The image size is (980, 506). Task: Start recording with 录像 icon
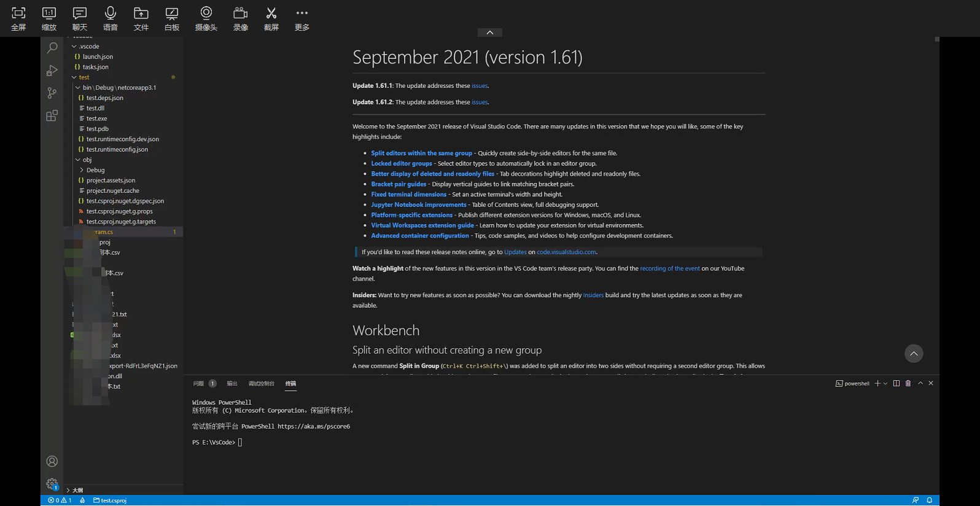[241, 18]
